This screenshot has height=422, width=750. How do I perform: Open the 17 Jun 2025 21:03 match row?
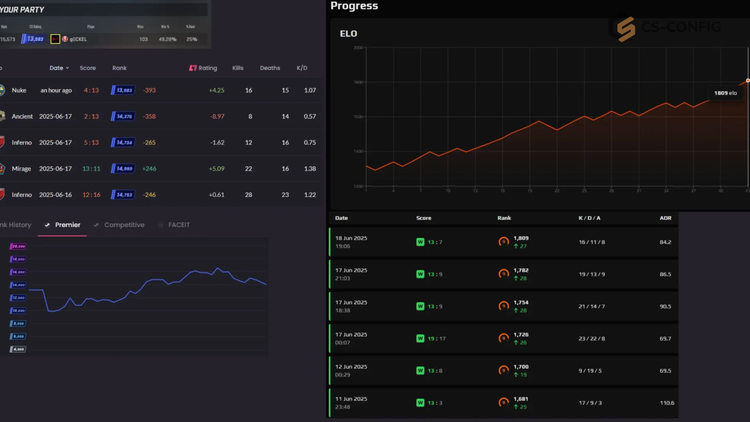503,274
